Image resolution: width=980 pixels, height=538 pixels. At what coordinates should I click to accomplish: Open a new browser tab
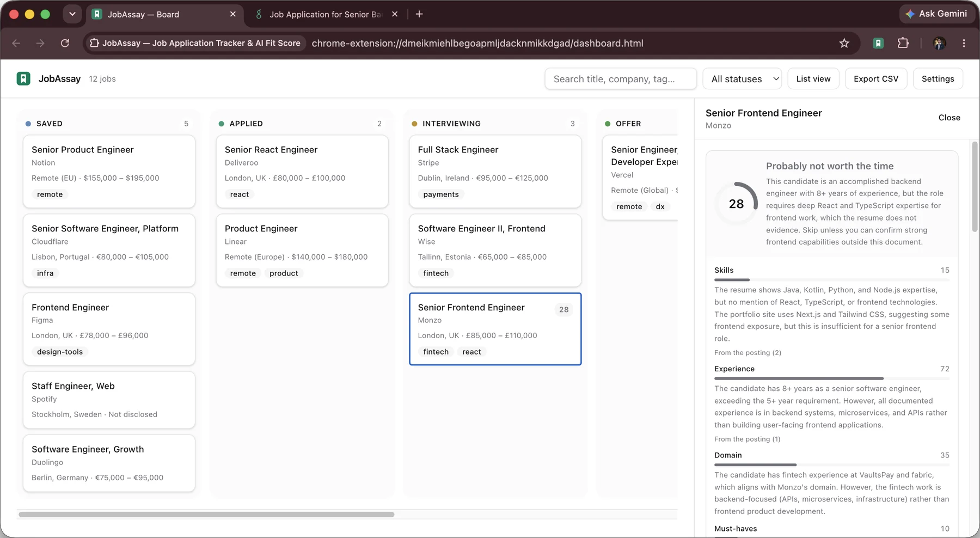pos(419,14)
